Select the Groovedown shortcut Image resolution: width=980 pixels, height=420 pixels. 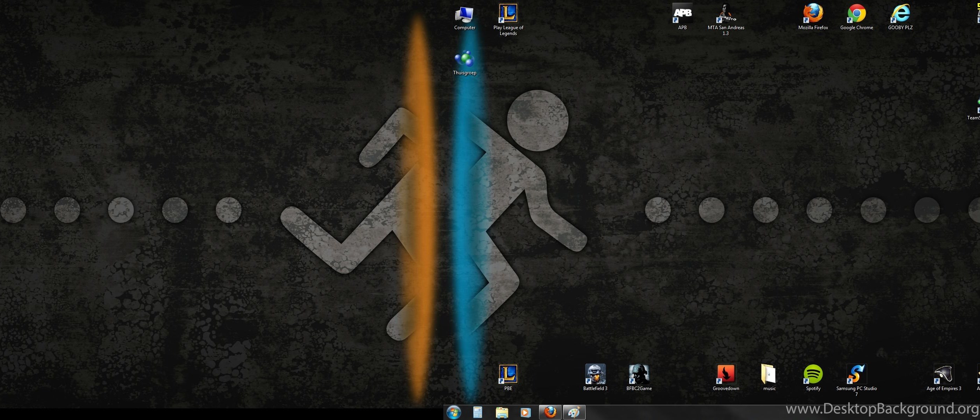726,378
